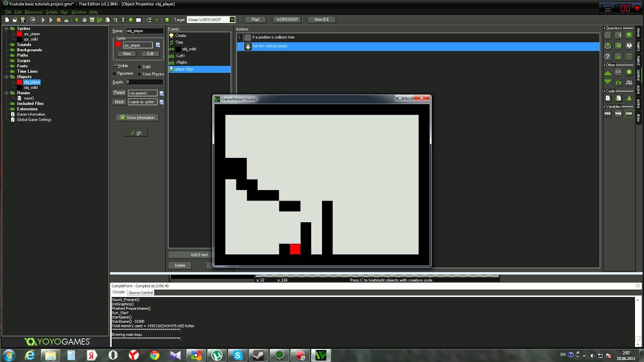Click Create a font T icon
This screenshot has height=362, width=644.
115,20
